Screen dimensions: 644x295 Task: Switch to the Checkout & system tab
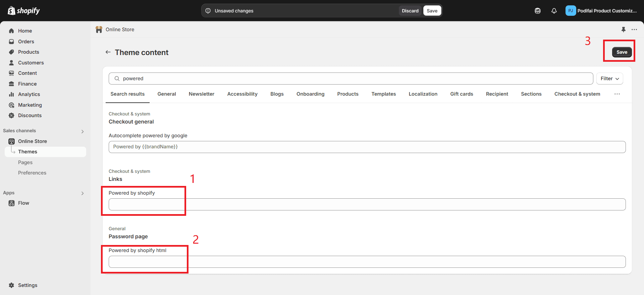click(x=577, y=94)
